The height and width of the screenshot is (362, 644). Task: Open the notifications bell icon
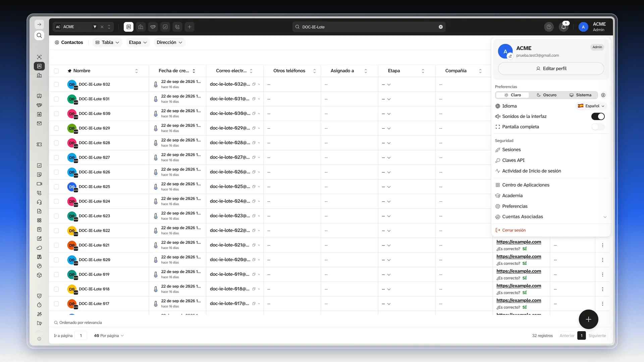[x=563, y=27]
